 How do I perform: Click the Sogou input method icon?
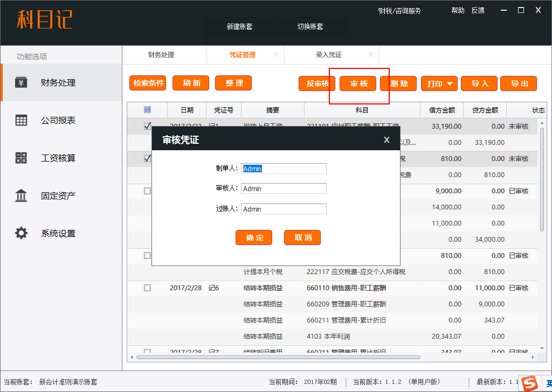[531, 383]
